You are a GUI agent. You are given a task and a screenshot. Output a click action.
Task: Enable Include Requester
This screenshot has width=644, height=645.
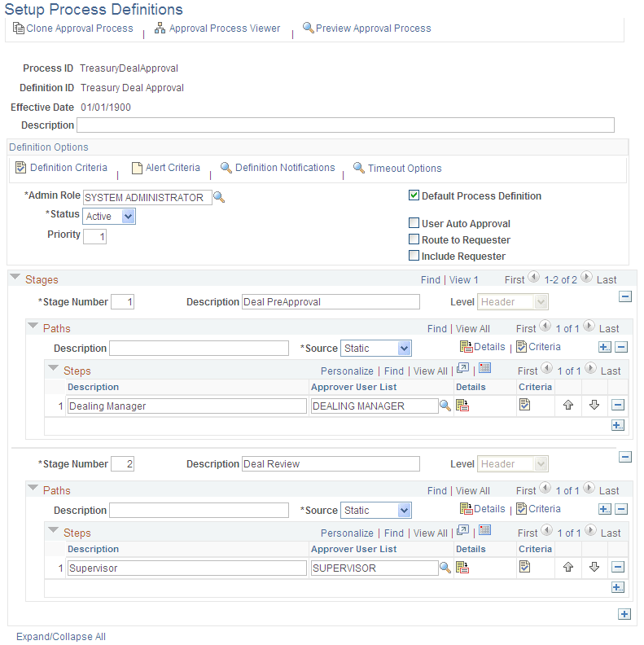point(414,256)
